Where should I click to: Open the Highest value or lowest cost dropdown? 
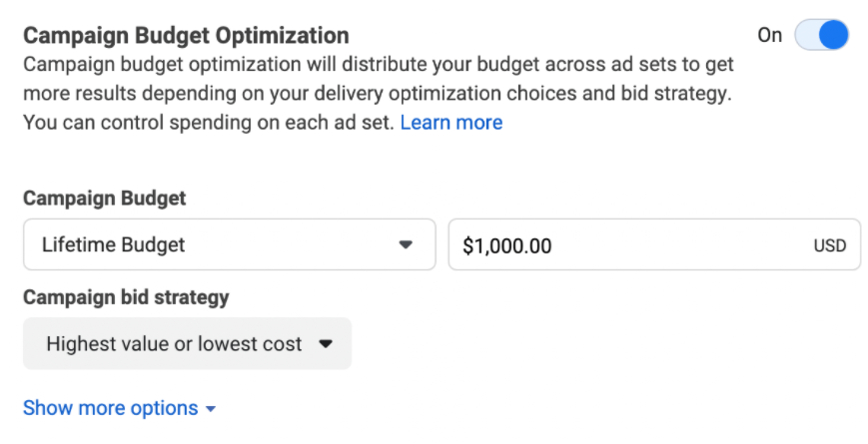(187, 343)
